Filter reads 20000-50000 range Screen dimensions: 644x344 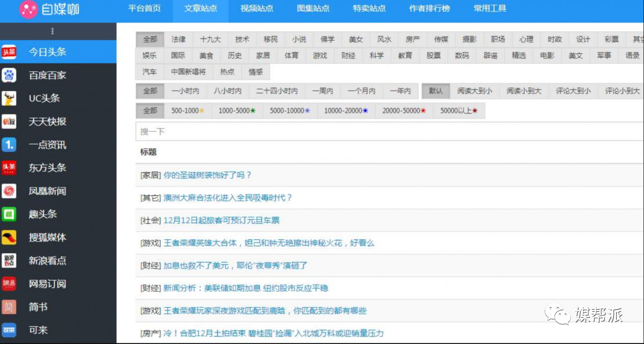point(405,111)
